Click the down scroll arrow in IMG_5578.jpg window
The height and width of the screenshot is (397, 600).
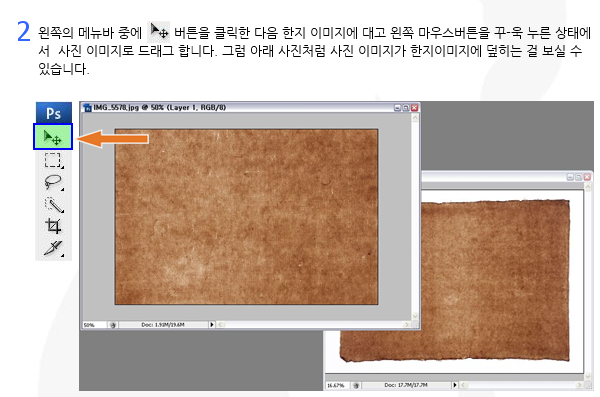[415, 316]
